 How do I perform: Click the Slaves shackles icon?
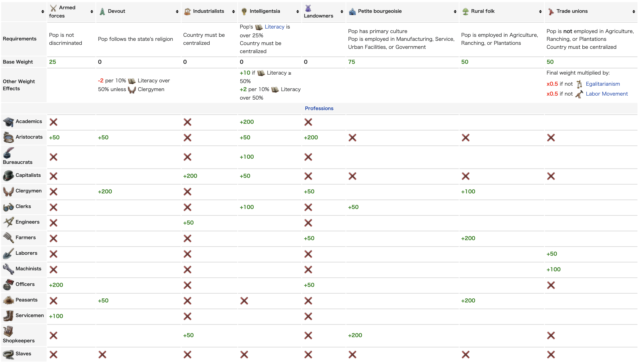(8, 354)
